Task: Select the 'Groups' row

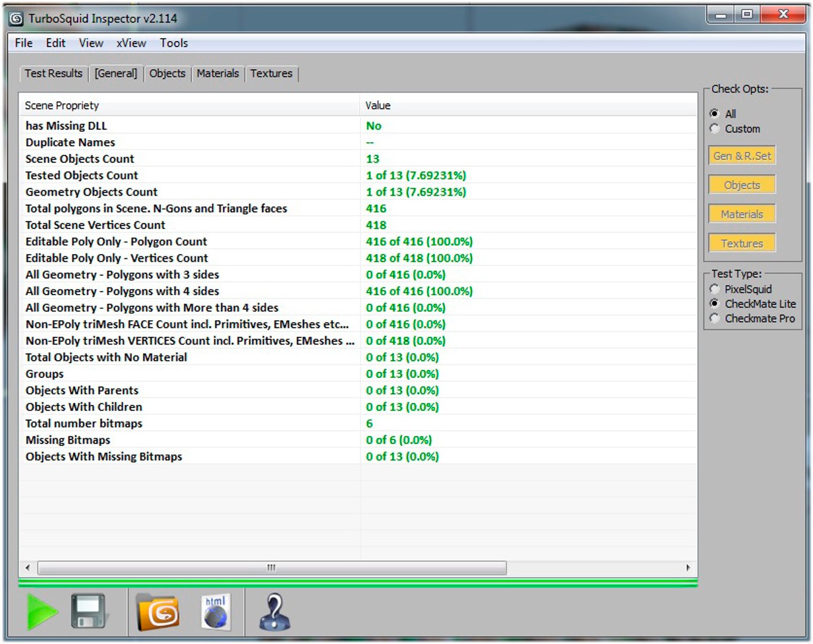Action: tap(358, 374)
